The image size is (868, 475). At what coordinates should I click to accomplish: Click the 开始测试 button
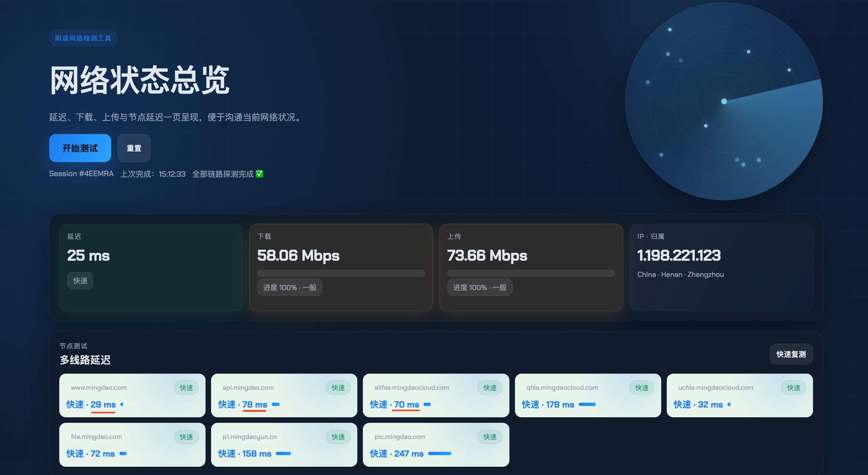pos(80,148)
